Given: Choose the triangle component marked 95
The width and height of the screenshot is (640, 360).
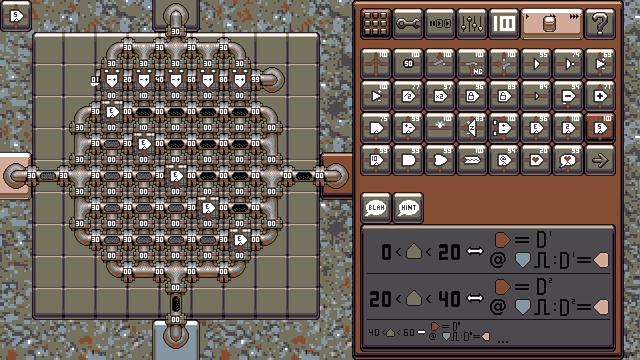Looking at the screenshot, I should 536,63.
